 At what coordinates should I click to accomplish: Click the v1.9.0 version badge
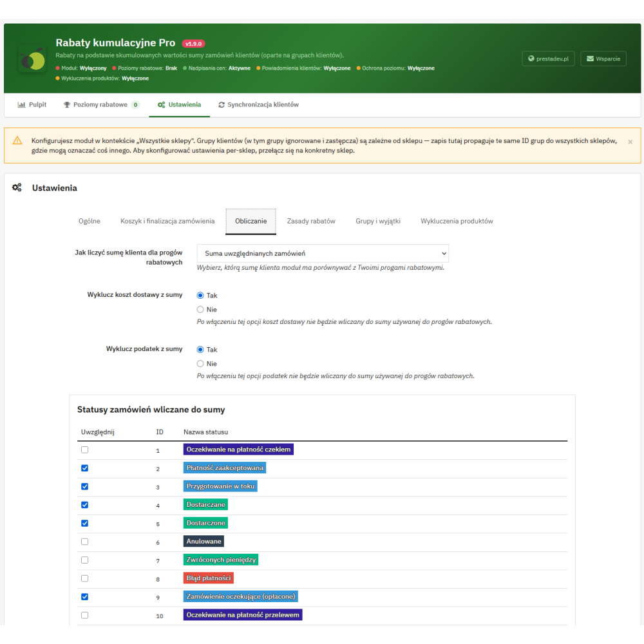click(193, 44)
